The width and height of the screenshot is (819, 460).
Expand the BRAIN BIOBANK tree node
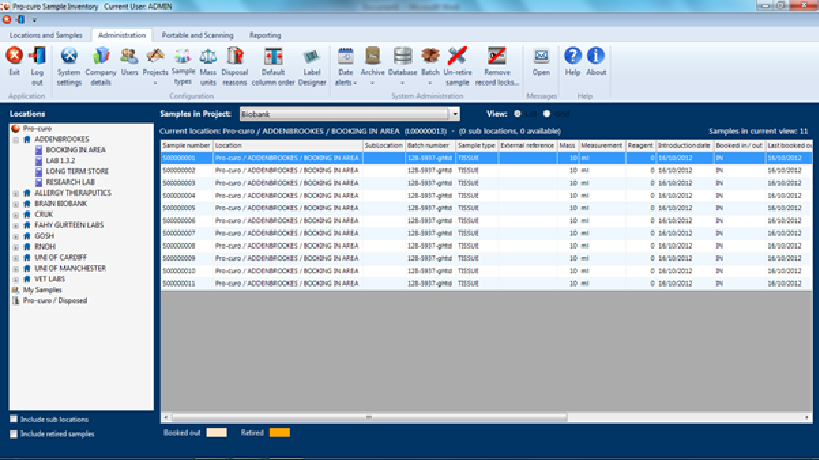pyautogui.click(x=13, y=201)
